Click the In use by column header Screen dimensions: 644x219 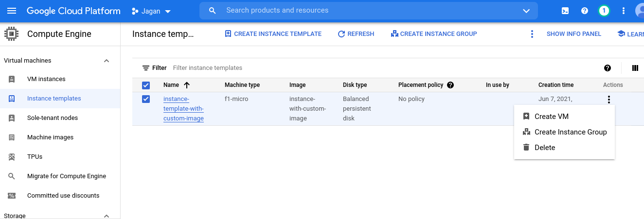498,85
